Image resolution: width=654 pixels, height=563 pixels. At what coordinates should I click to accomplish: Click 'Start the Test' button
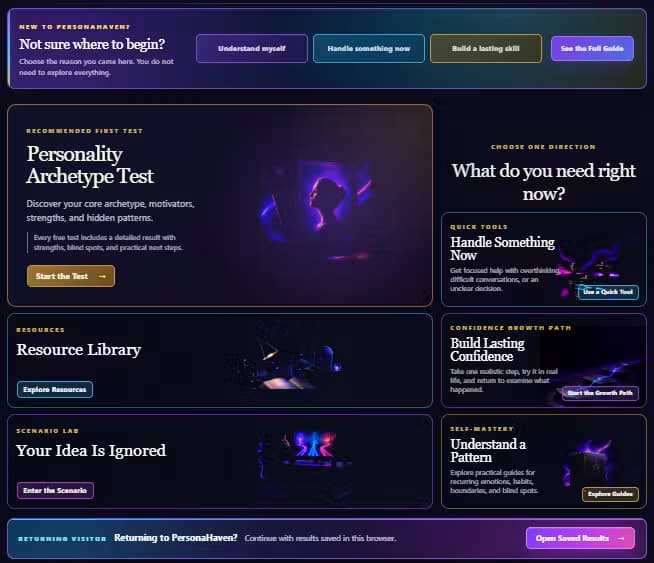(71, 276)
